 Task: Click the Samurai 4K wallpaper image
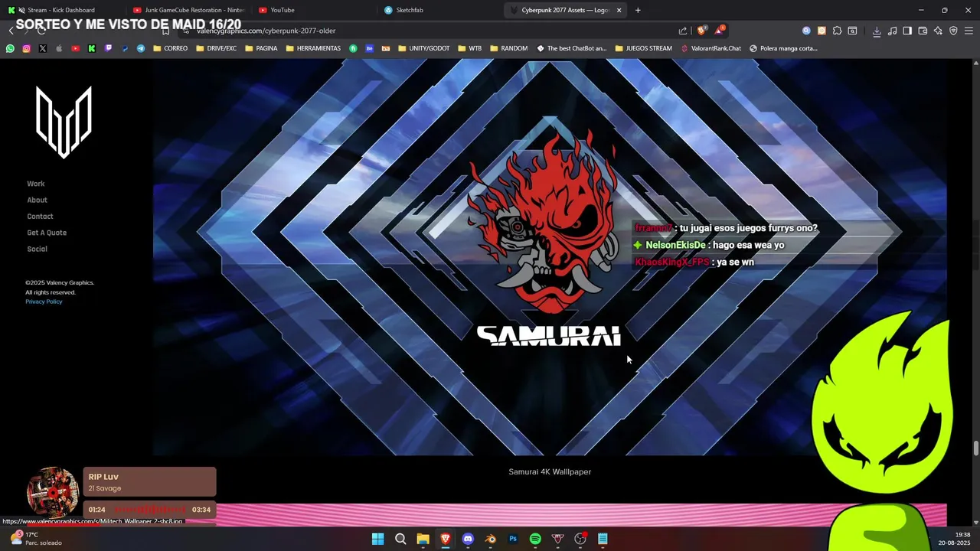pos(550,257)
